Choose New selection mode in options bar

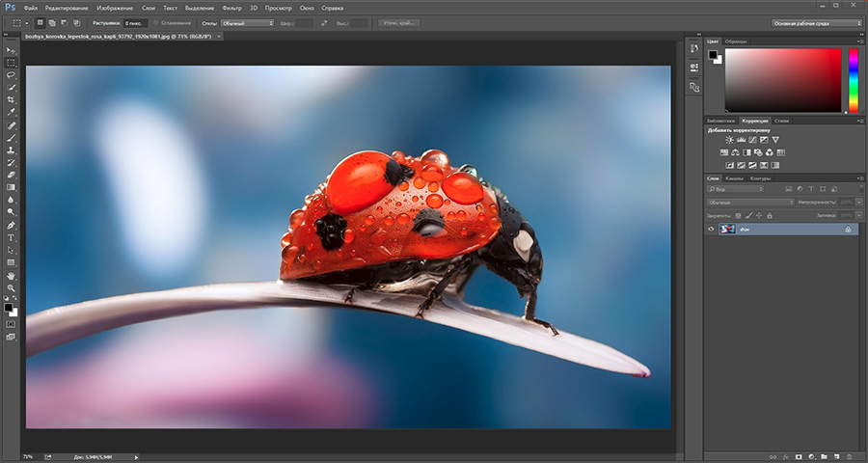[x=40, y=23]
